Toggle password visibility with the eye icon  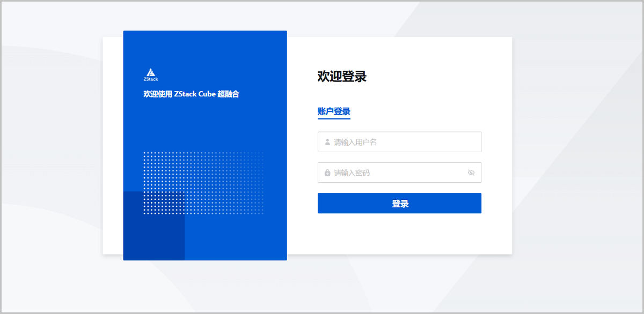pyautogui.click(x=471, y=173)
